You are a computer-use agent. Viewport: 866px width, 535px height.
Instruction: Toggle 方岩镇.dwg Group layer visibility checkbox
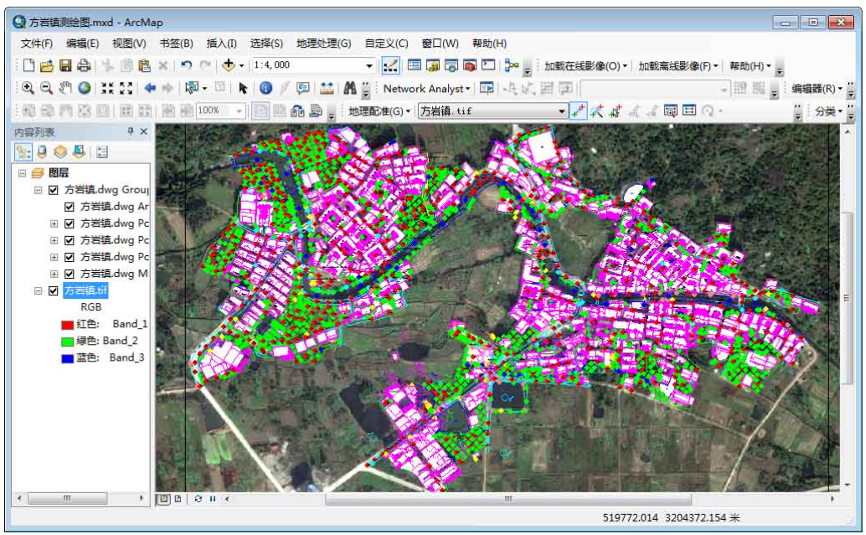click(x=53, y=190)
